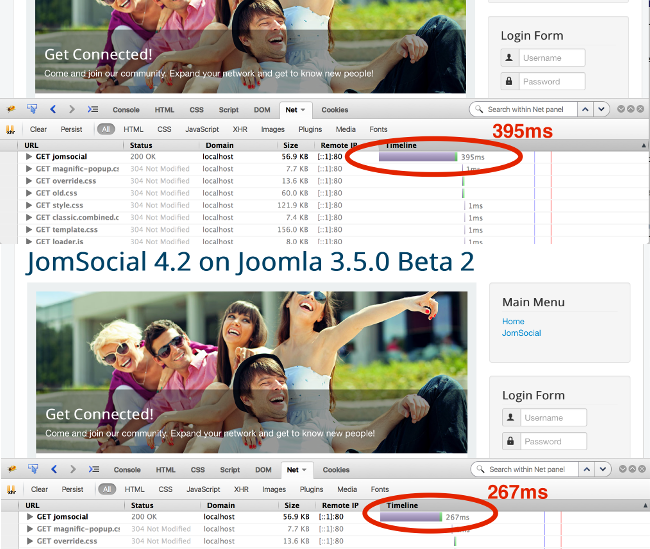Minimize upper Firebug panel
The width and height of the screenshot is (650, 549).
(x=621, y=109)
